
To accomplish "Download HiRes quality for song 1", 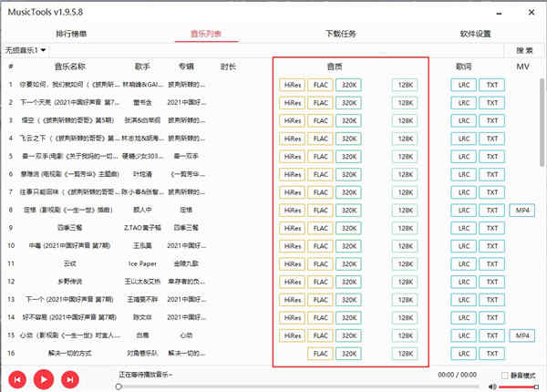I will tap(293, 85).
